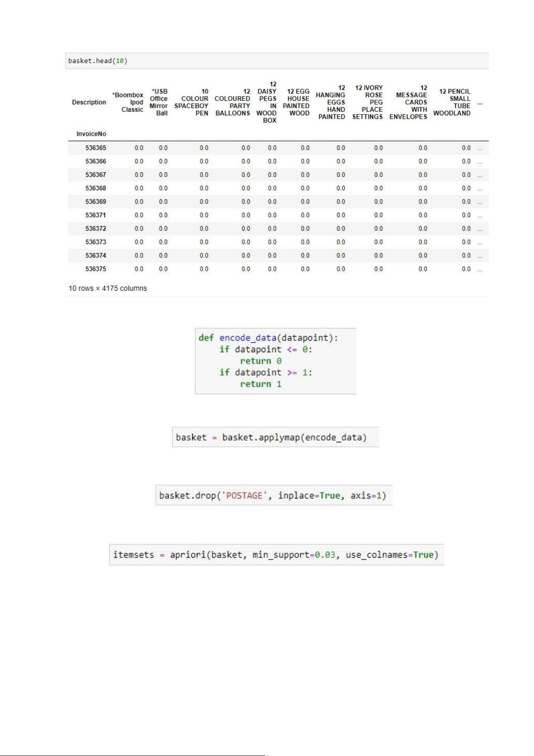534x756 pixels.
Task: Click the 12 EGG HOUSE value in row 536372
Action: point(305,228)
